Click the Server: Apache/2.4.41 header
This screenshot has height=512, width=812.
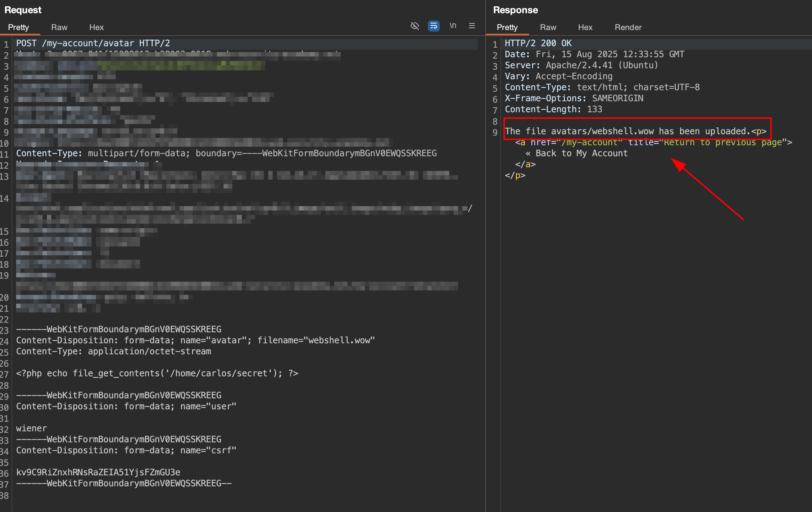tap(582, 65)
